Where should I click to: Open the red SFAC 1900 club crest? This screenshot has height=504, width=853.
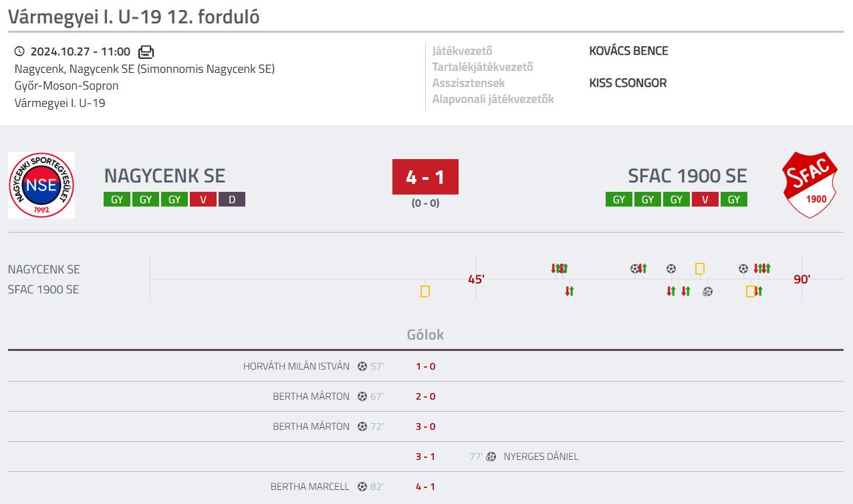(x=810, y=185)
